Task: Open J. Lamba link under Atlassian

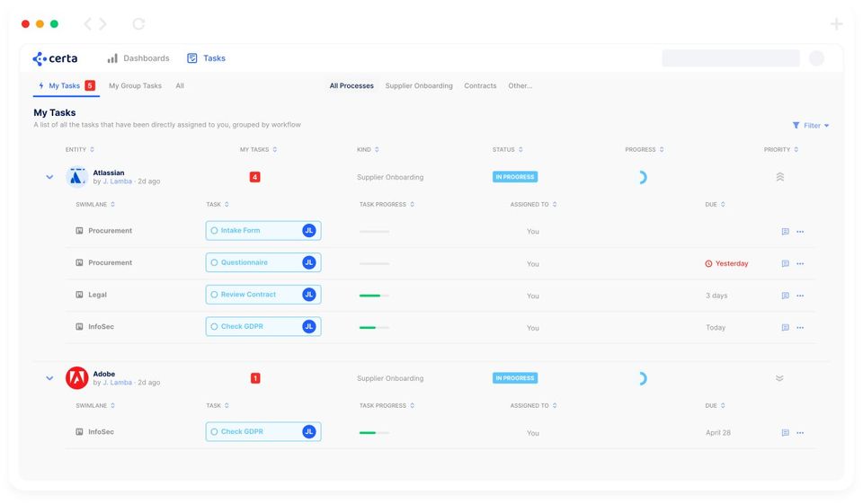Action: point(117,181)
